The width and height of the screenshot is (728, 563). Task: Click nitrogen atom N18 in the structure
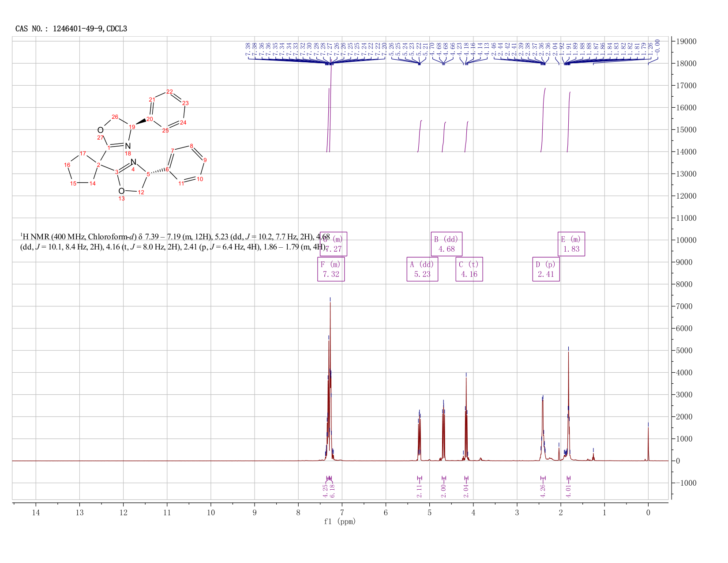(x=128, y=146)
